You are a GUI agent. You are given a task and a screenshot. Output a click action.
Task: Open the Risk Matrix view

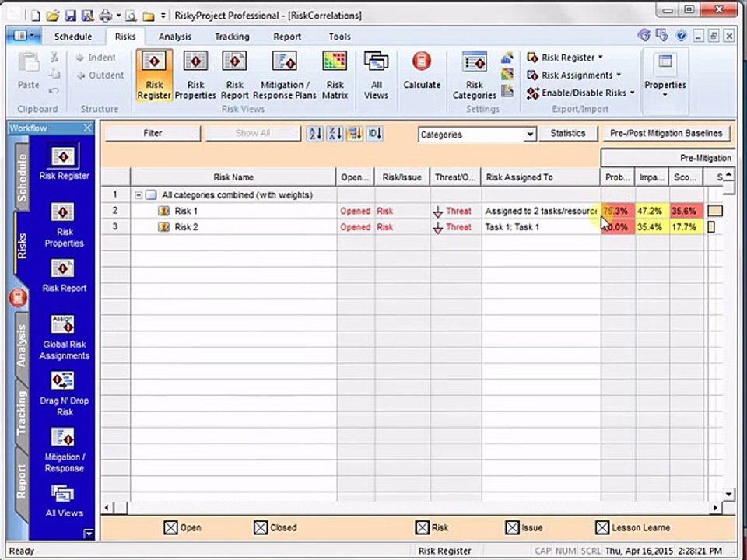click(335, 75)
